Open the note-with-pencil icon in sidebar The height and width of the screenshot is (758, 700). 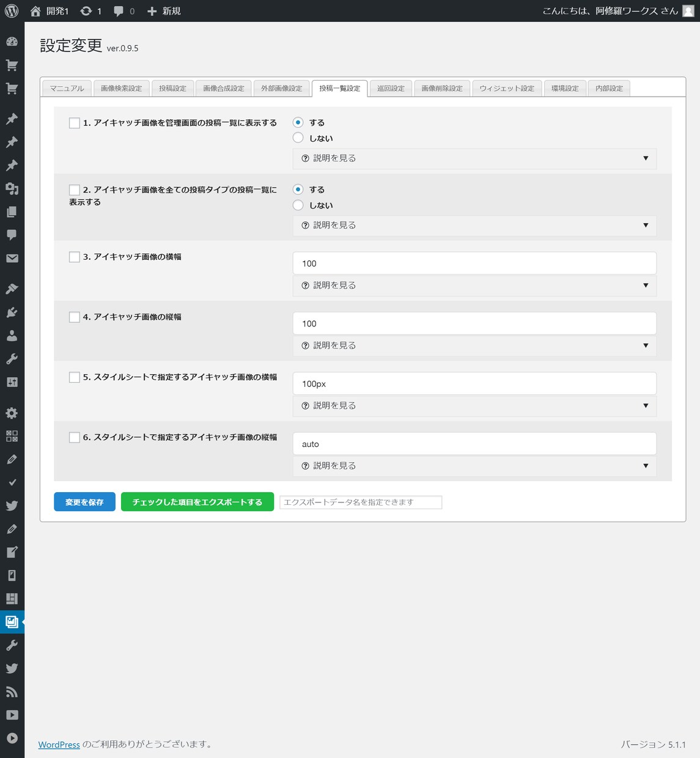point(12,552)
